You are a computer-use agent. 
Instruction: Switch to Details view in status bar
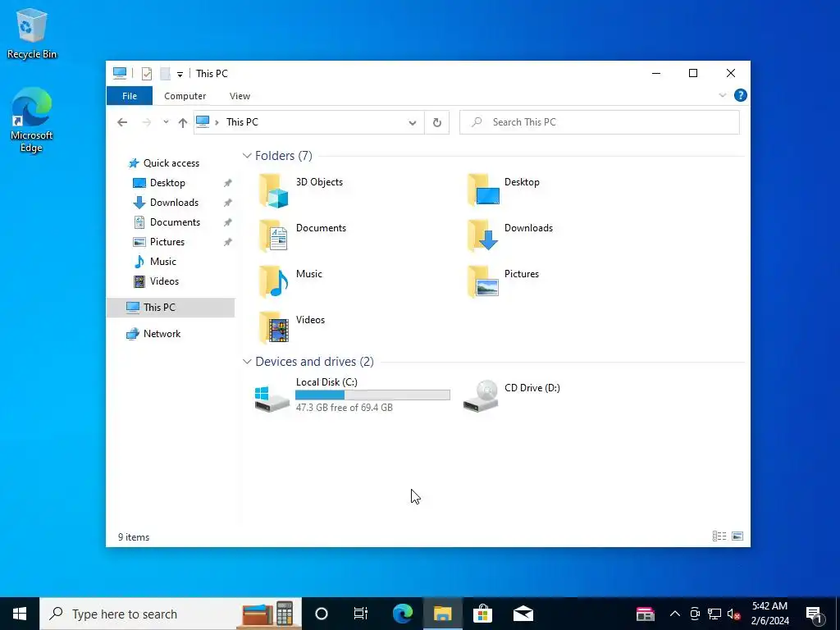pos(719,536)
